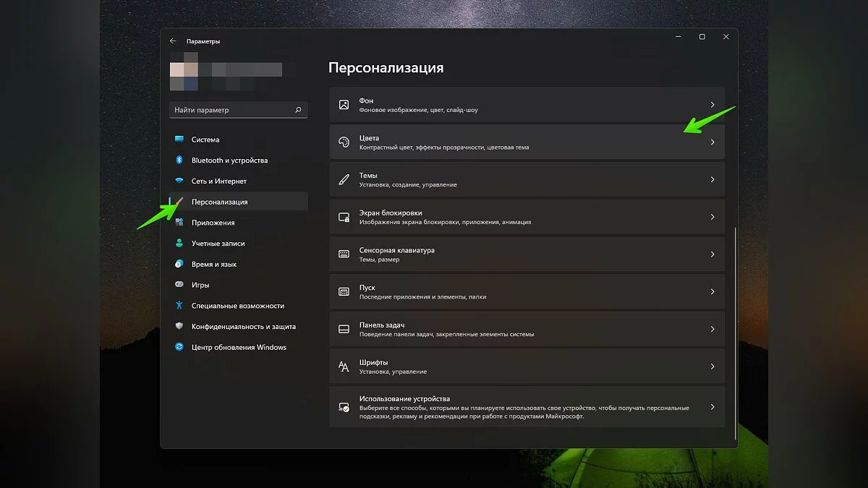
Task: Click the back arrow in Параметры title bar
Action: [x=173, y=41]
